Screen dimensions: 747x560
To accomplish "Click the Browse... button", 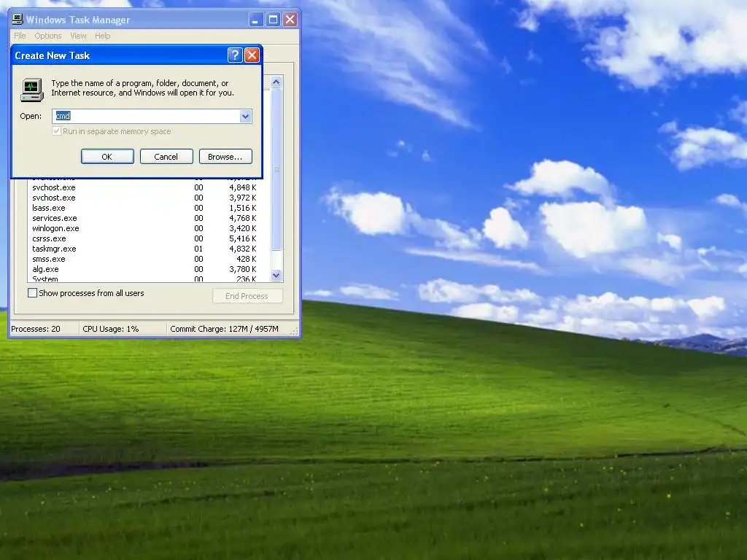I will click(225, 157).
